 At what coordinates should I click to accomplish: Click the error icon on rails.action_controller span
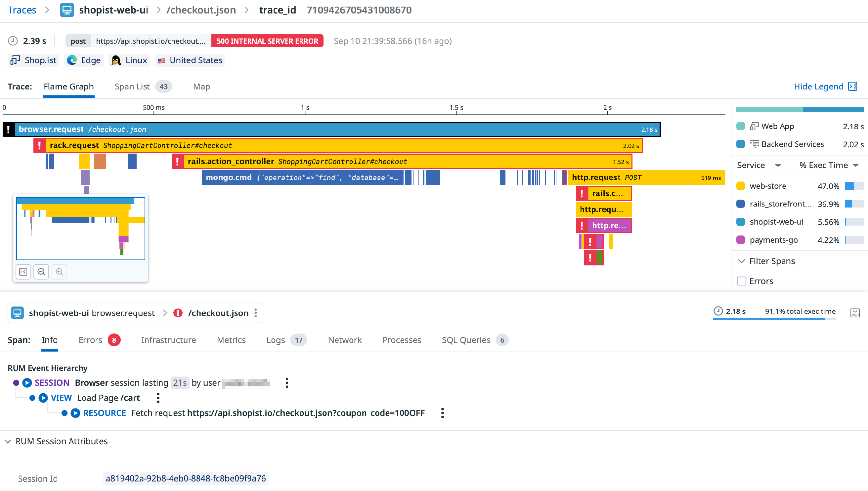[178, 161]
